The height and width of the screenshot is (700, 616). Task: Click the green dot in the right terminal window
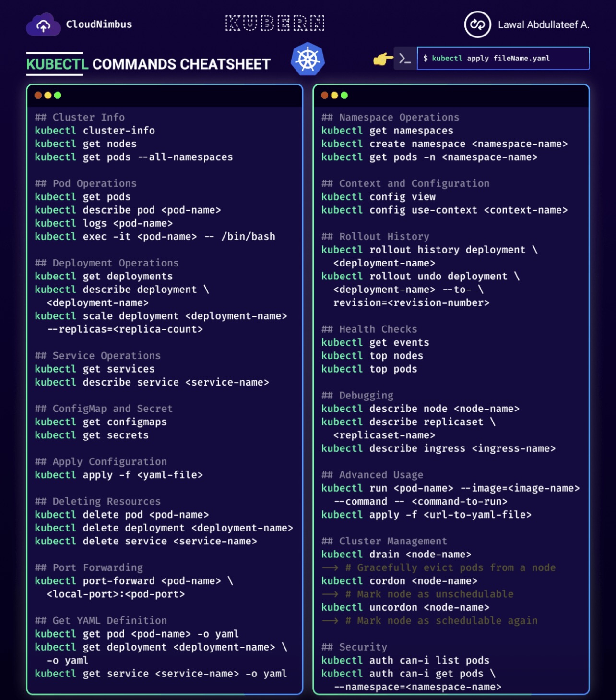[344, 95]
